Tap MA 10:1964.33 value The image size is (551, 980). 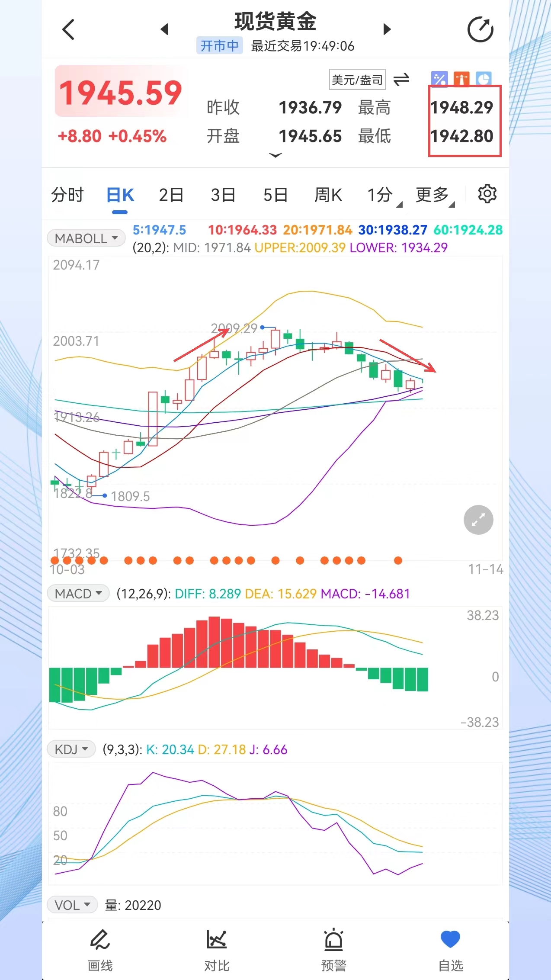[x=242, y=230]
